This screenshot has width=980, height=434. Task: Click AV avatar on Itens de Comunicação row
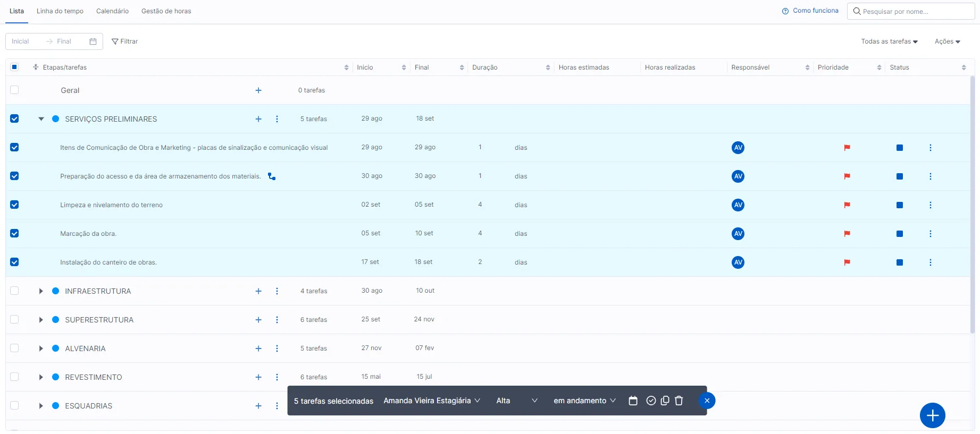pyautogui.click(x=738, y=148)
